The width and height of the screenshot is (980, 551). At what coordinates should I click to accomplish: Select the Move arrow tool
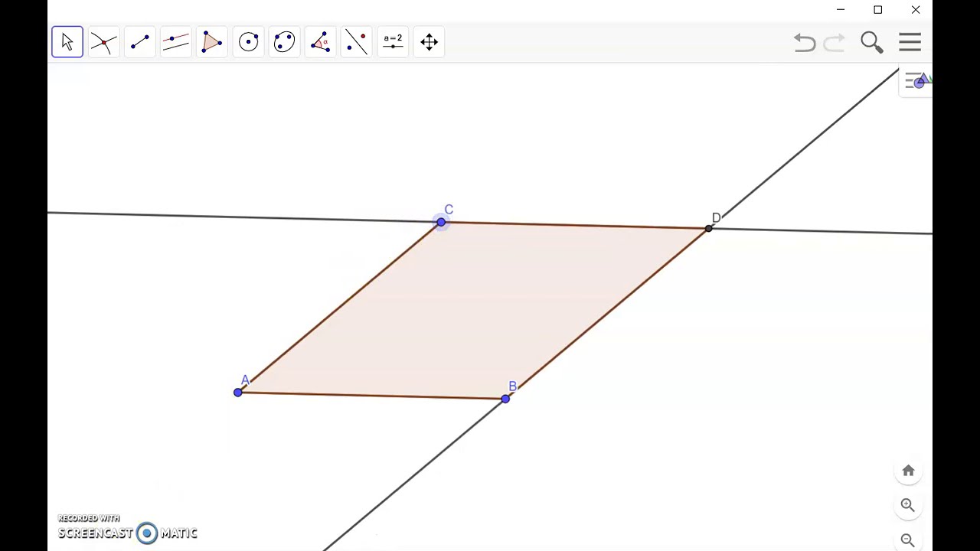[x=67, y=42]
